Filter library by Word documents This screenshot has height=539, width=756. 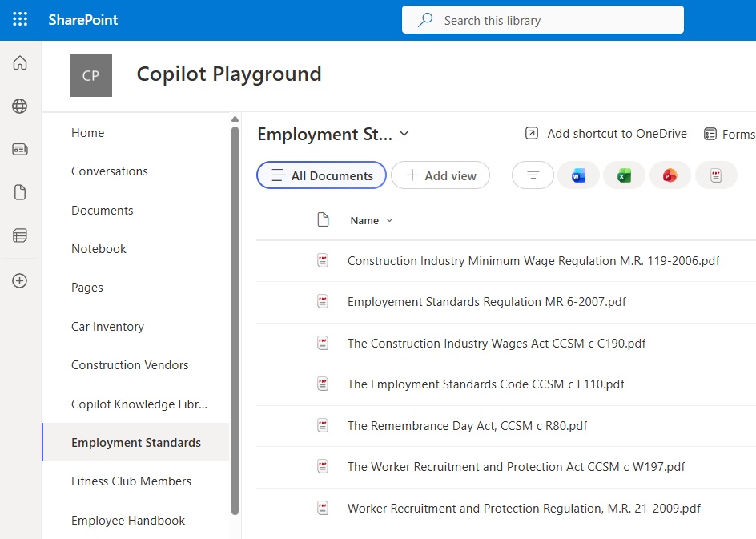pos(578,175)
